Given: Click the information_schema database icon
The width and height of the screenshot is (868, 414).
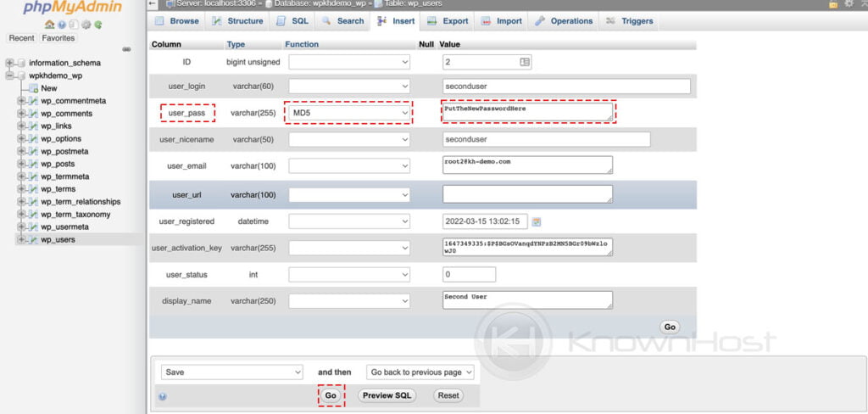Looking at the screenshot, I should pos(21,63).
